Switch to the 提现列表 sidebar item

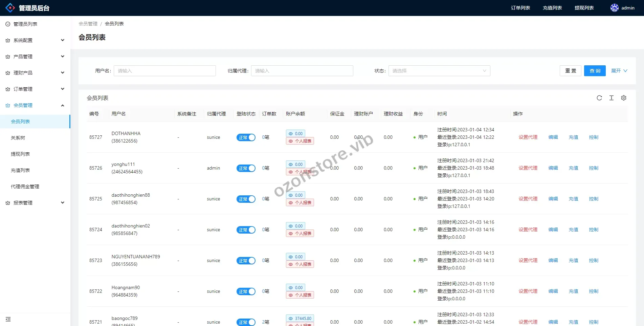[x=21, y=154]
